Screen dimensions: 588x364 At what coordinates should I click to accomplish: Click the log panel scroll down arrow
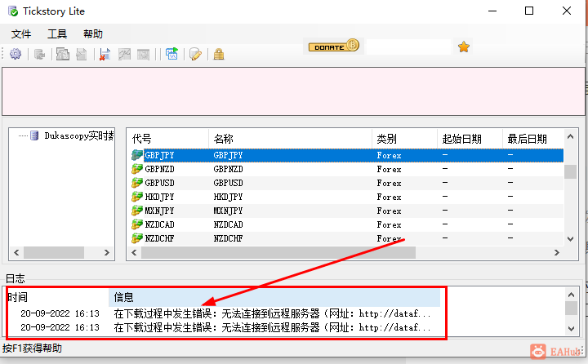click(571, 329)
